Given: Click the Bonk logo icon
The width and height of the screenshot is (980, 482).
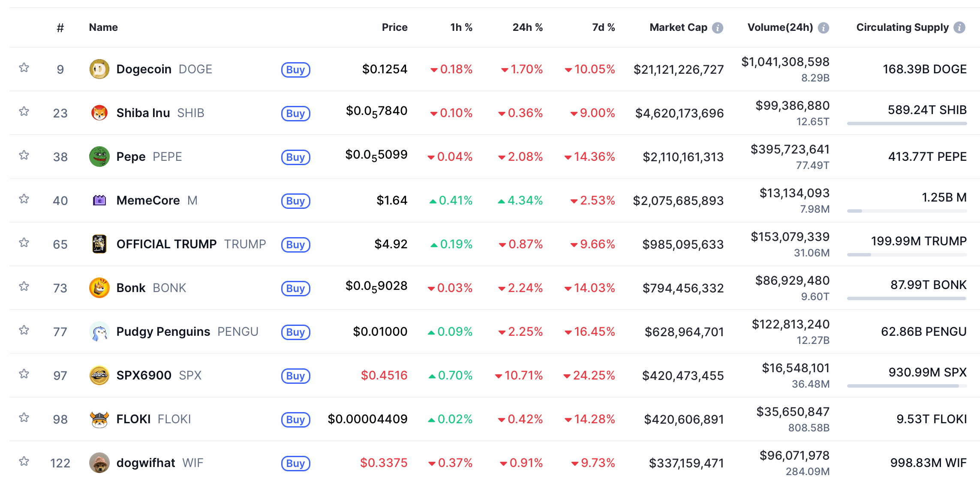Looking at the screenshot, I should [x=99, y=288].
